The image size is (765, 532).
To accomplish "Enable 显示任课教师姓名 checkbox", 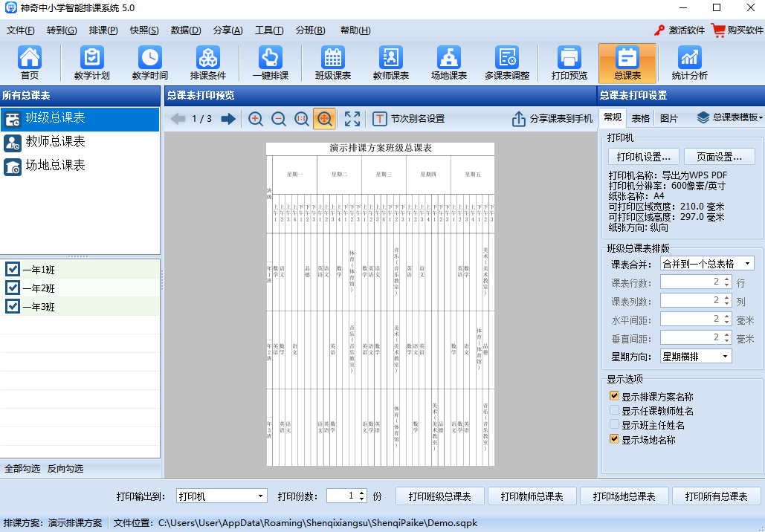I will pos(614,411).
